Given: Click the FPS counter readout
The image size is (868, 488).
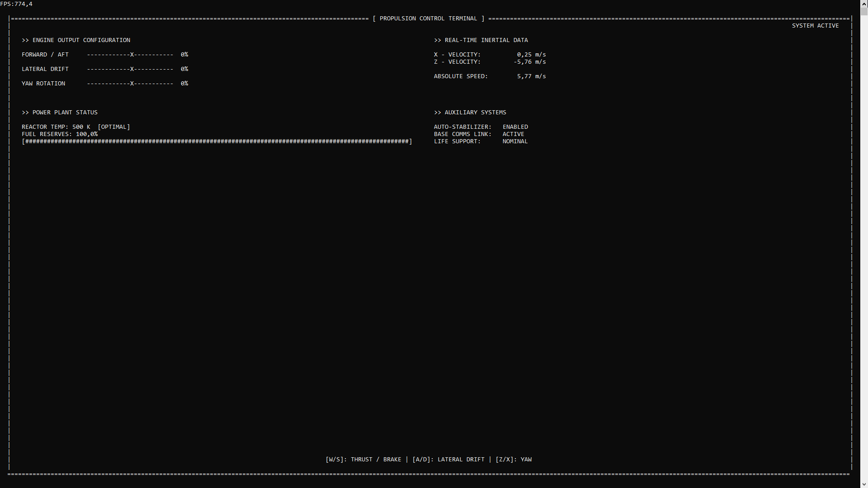Looking at the screenshot, I should (x=16, y=4).
